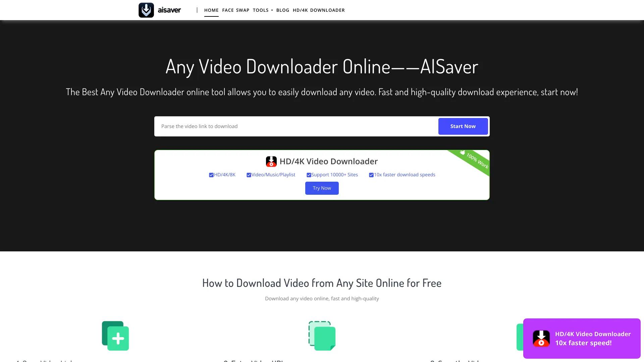Click the AISaver download icon in header
This screenshot has width=644, height=362.
coord(146,10)
